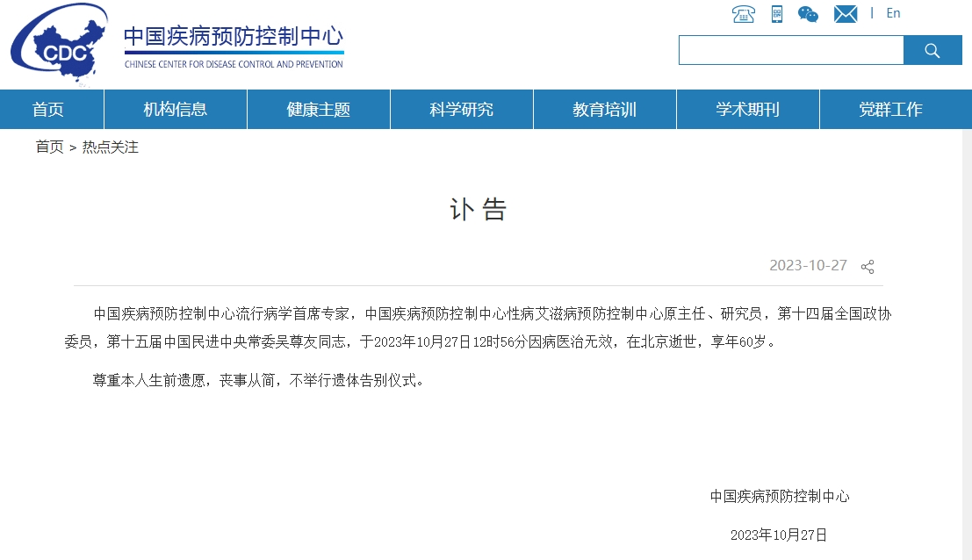Click the 讣告 article heading
Image resolution: width=972 pixels, height=560 pixels.
pos(479,209)
